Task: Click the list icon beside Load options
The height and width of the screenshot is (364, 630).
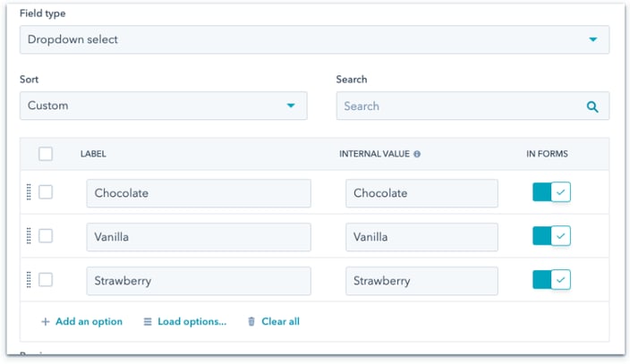Action: click(148, 322)
